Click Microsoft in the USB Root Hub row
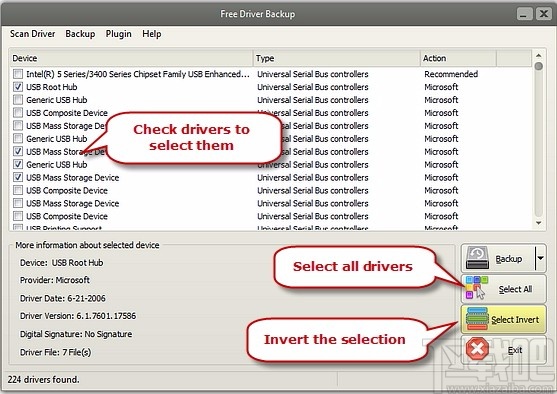The height and width of the screenshot is (394, 557). pos(441,87)
